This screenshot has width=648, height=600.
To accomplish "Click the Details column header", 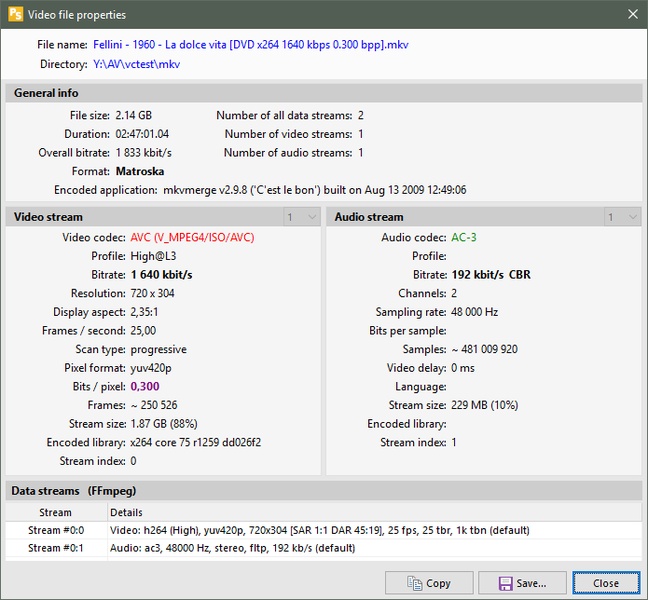I will pyautogui.click(x=126, y=512).
